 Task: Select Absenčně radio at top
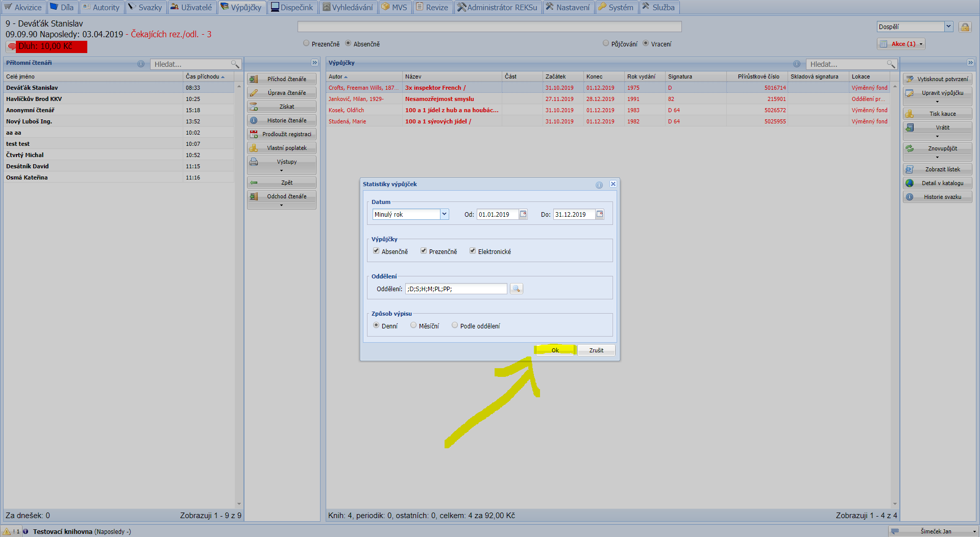coord(348,43)
